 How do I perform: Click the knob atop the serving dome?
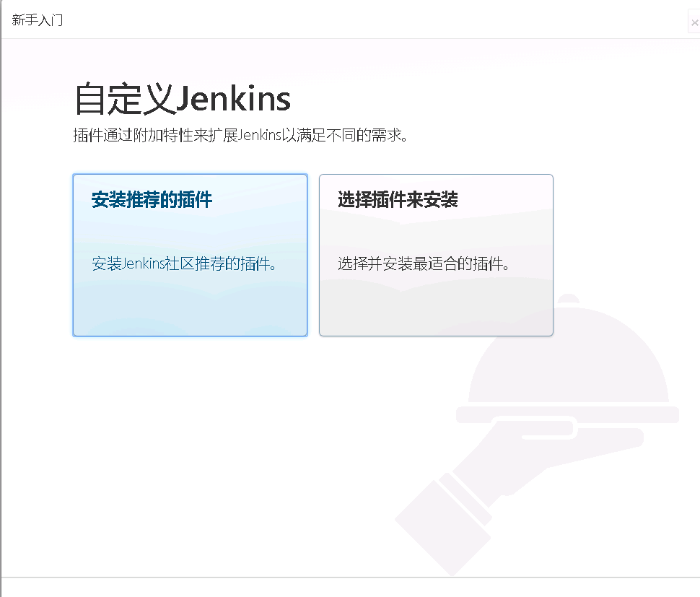click(x=569, y=299)
